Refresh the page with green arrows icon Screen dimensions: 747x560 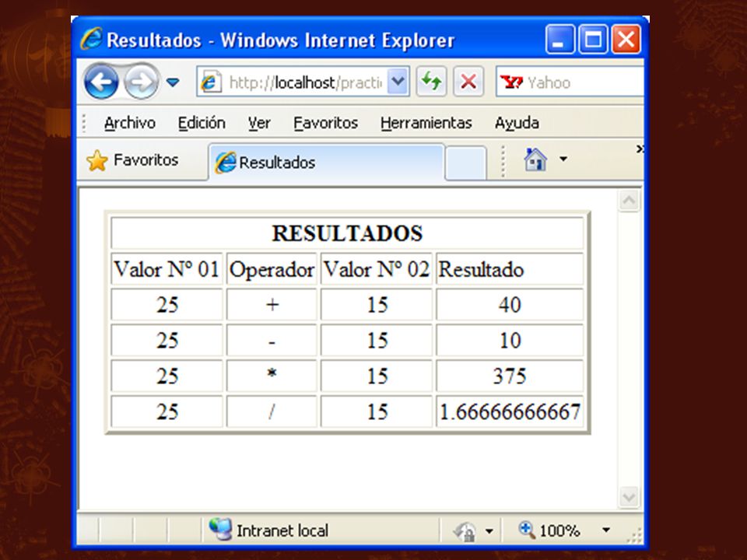(x=431, y=82)
